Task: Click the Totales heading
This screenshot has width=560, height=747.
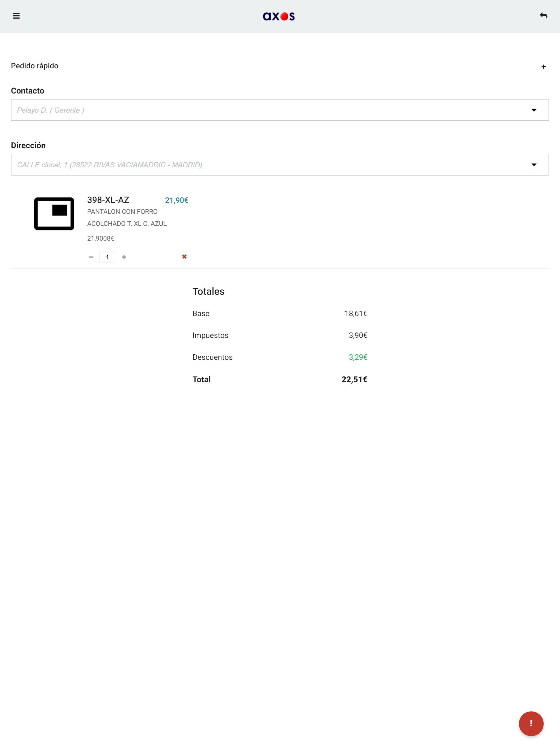Action: pos(208,291)
